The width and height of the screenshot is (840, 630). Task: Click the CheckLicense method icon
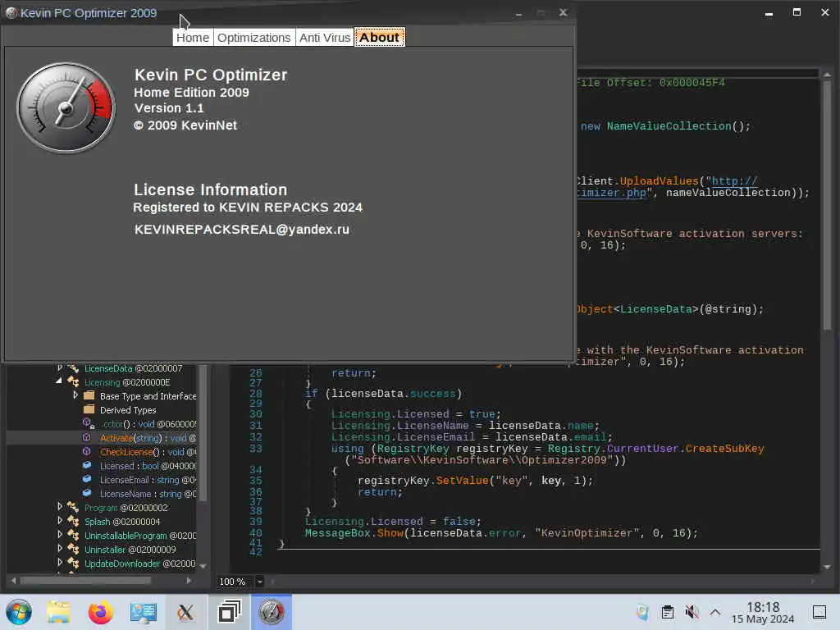tap(87, 451)
